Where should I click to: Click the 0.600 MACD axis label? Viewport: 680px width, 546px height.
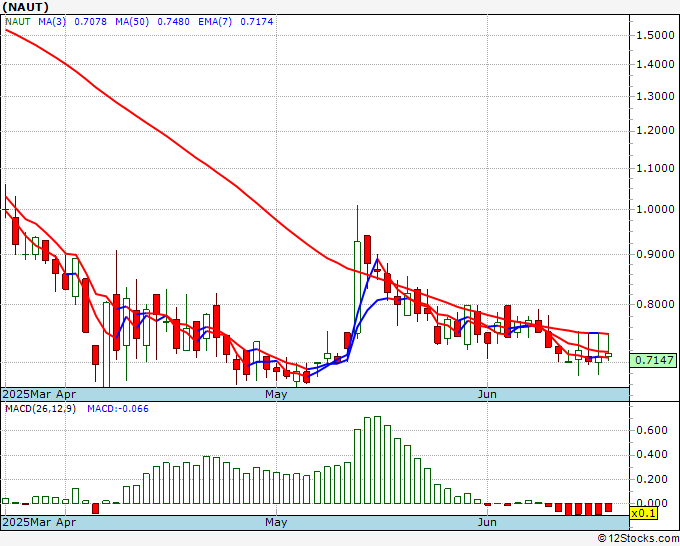[651, 431]
